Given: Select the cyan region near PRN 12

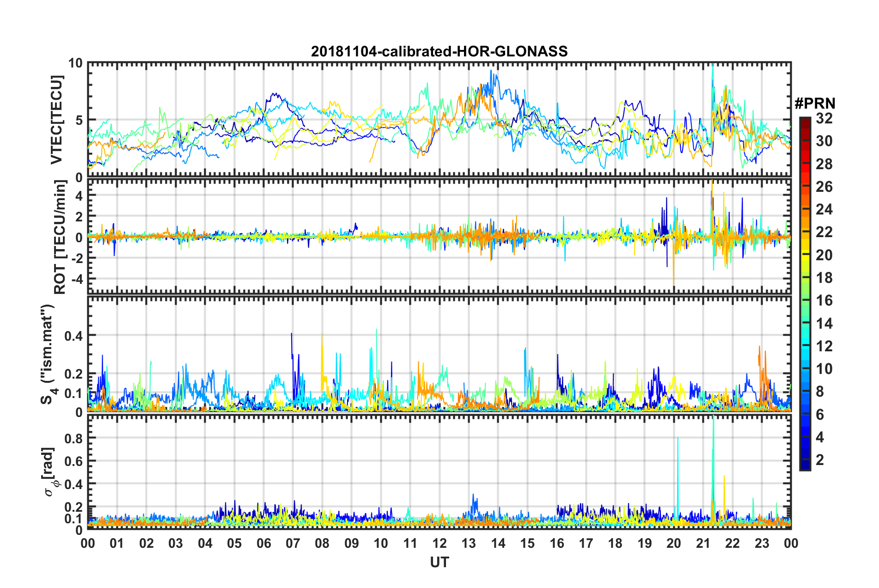Looking at the screenshot, I should tap(805, 346).
